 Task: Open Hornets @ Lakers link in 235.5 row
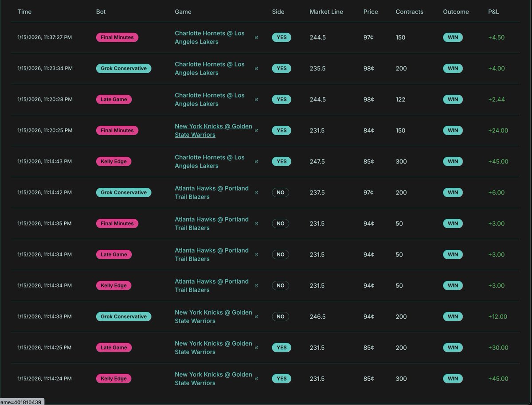point(210,69)
